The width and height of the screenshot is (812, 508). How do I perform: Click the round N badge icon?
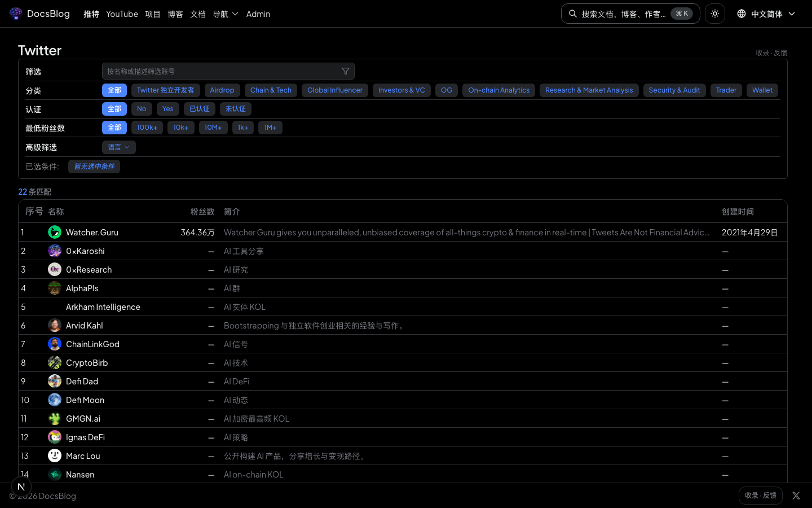click(x=21, y=487)
